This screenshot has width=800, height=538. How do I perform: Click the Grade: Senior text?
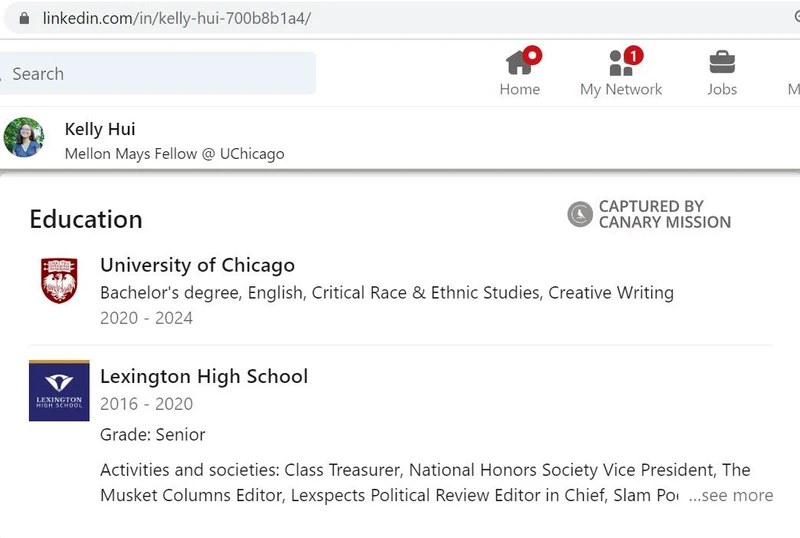(153, 434)
